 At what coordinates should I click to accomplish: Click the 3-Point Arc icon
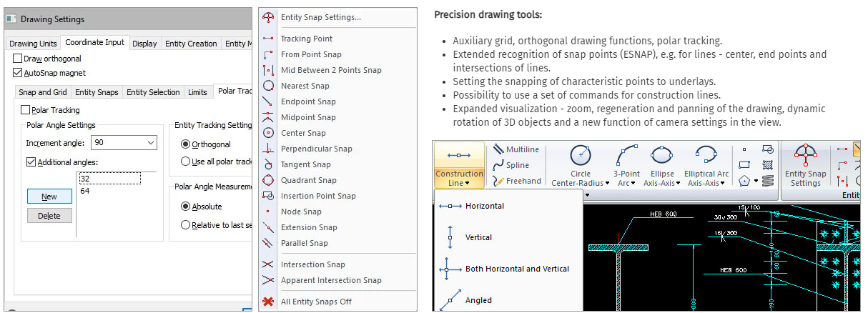(x=626, y=156)
